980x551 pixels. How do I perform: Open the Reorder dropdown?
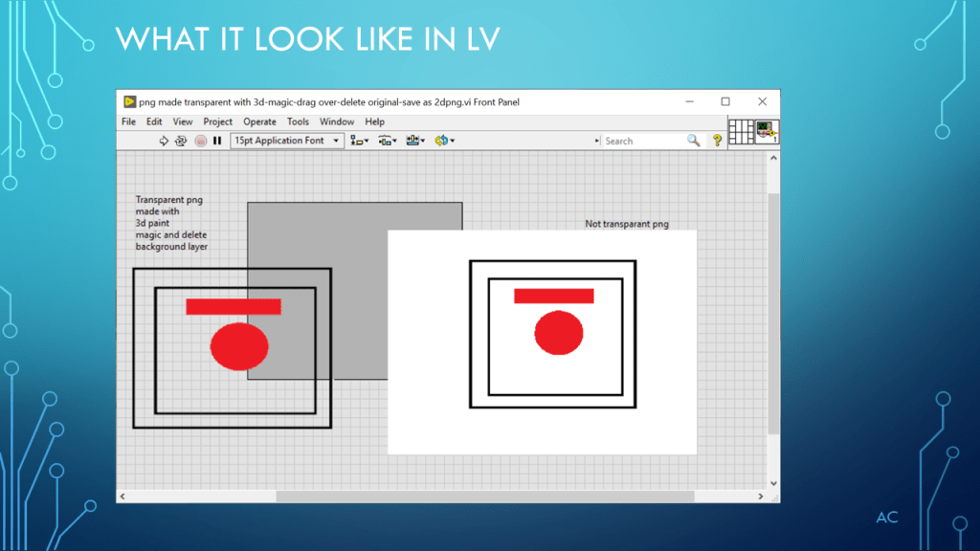[x=444, y=141]
